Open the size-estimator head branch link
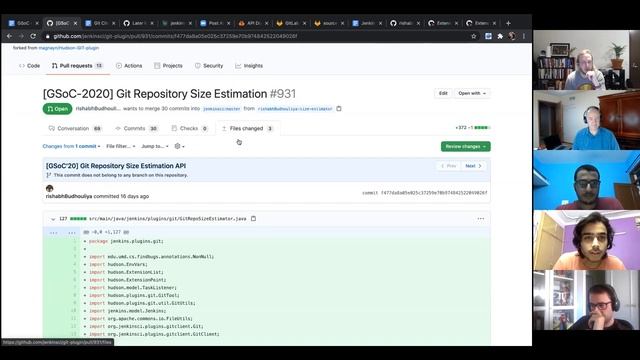Viewport: 640px width, 360px height. pos(295,109)
